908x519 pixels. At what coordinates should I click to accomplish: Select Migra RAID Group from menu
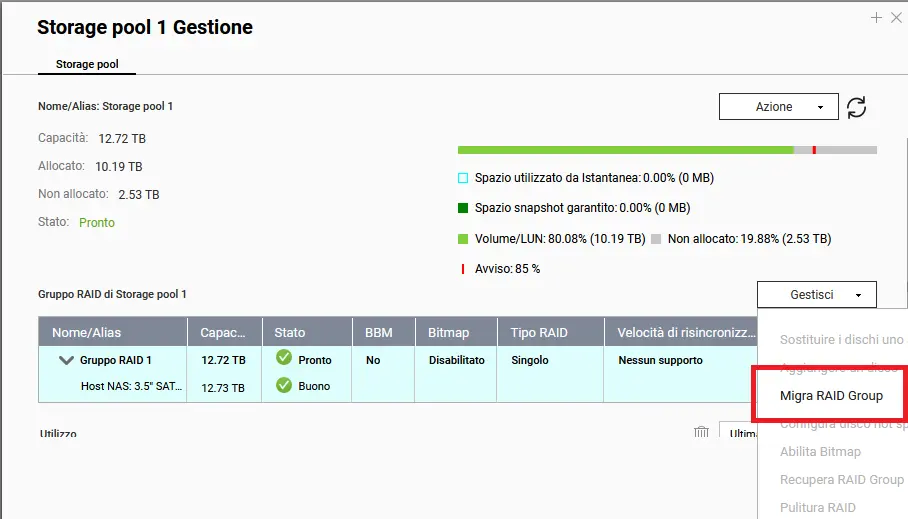(x=831, y=396)
